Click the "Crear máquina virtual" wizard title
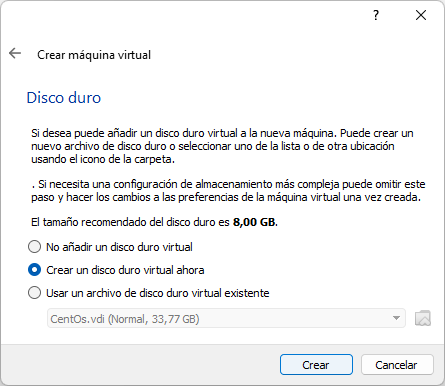 (x=94, y=55)
